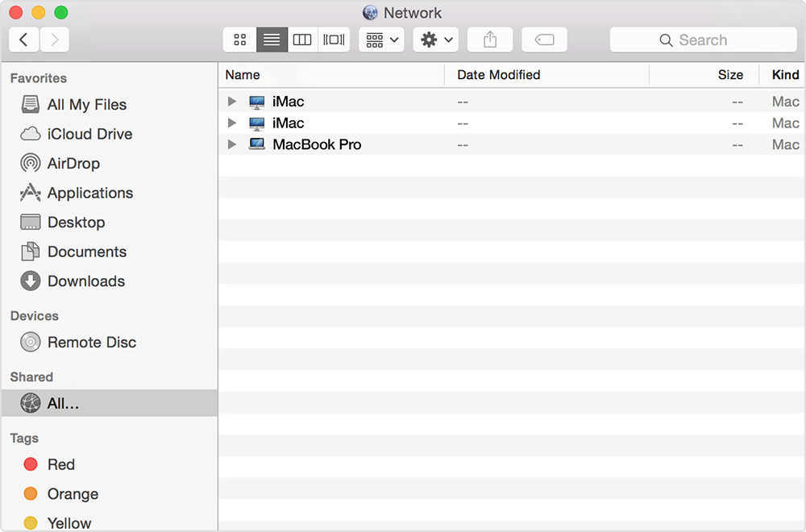Viewport: 806px width, 532px height.
Task: Switch to icon view
Action: tap(239, 39)
